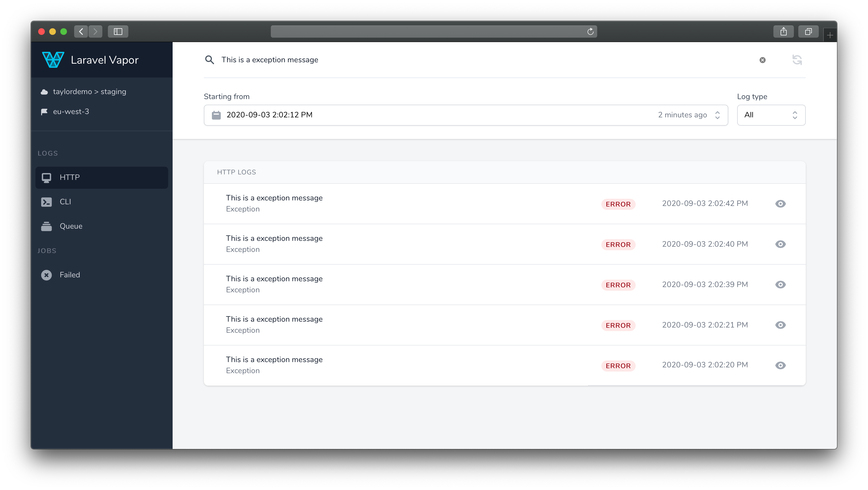Go forward with browser forward arrow
Image resolution: width=868 pixels, height=490 pixels.
point(95,31)
